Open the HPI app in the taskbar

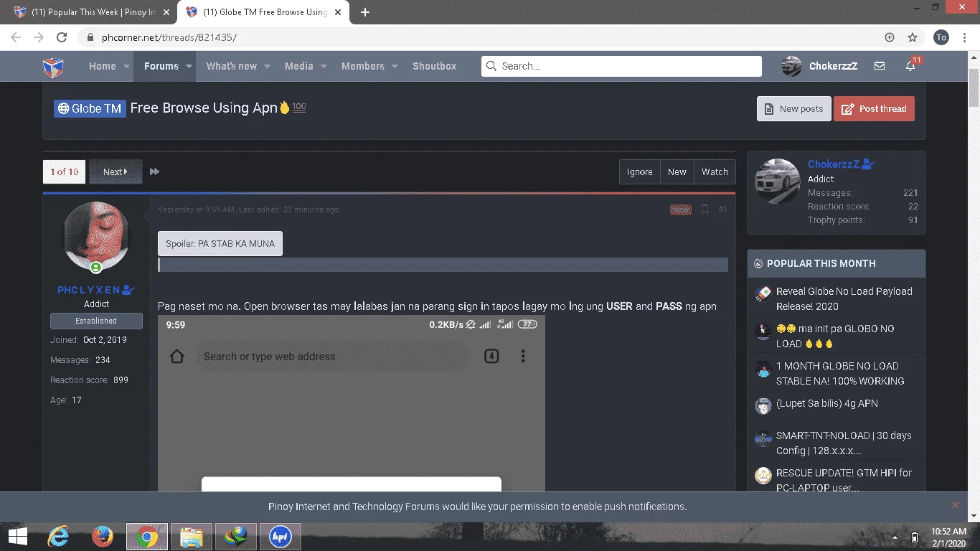[x=281, y=536]
